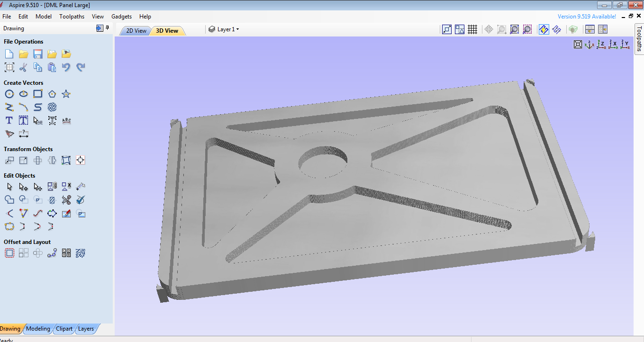Select the Draw Rectangle tool
The image size is (644, 342).
click(38, 94)
